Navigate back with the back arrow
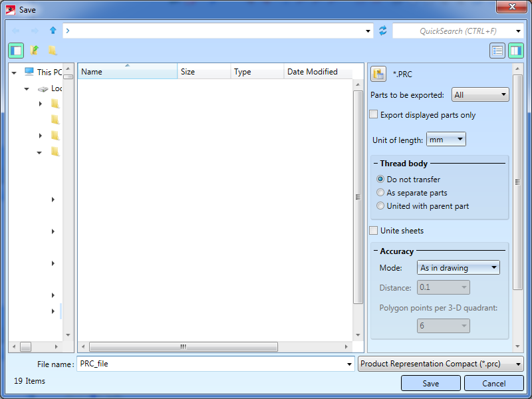The width and height of the screenshot is (532, 399). coord(16,31)
